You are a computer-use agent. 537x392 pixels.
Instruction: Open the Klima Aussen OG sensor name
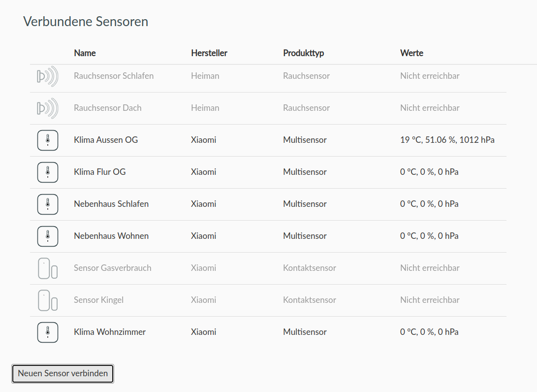tap(106, 140)
